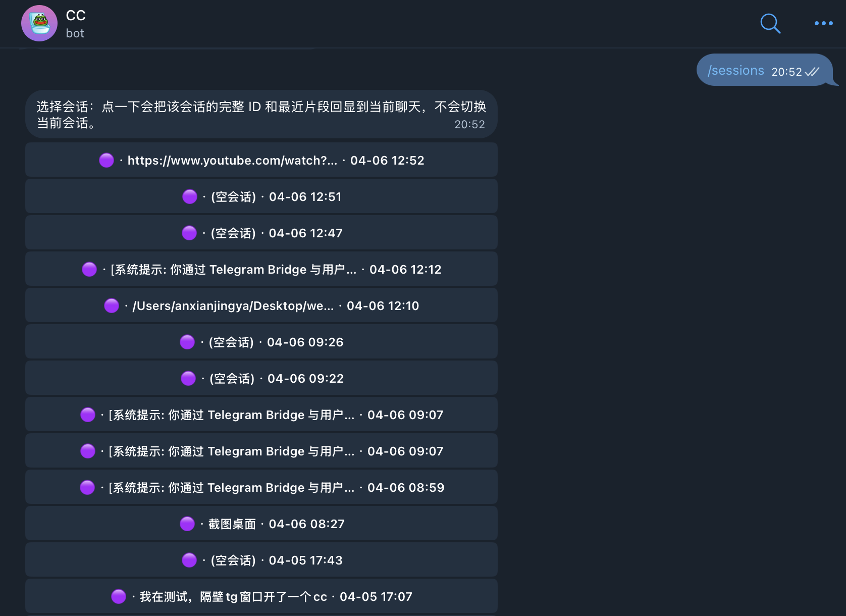846x616 pixels.
Task: Click the double-check read receipt icon
Action: [812, 72]
